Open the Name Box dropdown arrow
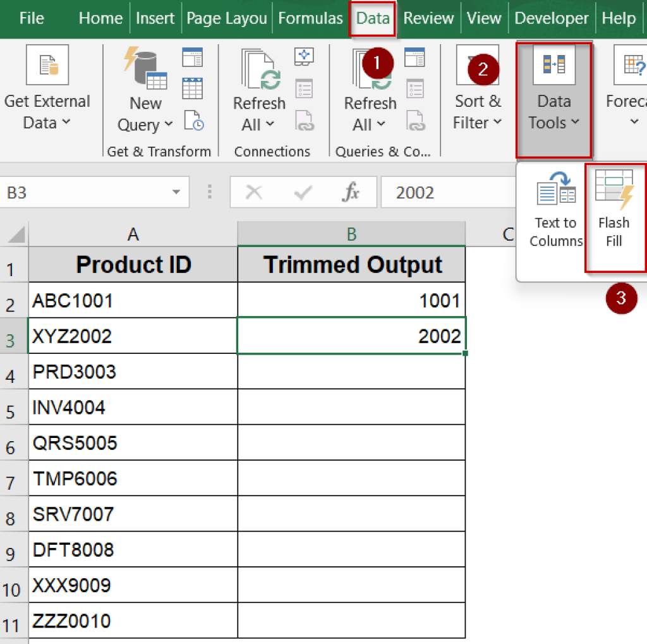 click(x=178, y=192)
